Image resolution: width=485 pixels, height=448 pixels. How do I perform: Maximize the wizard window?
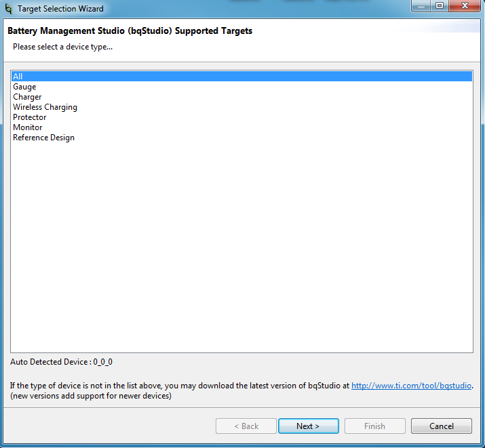(x=440, y=5)
